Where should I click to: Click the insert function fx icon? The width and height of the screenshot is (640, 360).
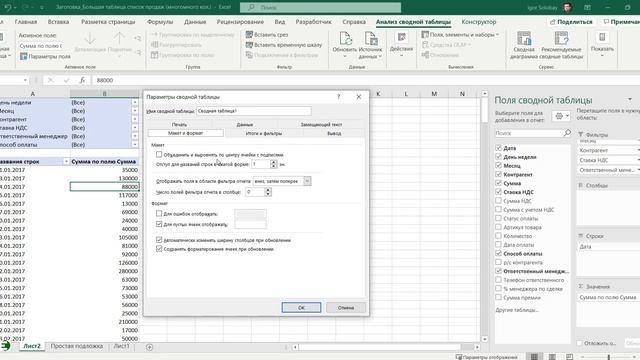tap(82, 80)
